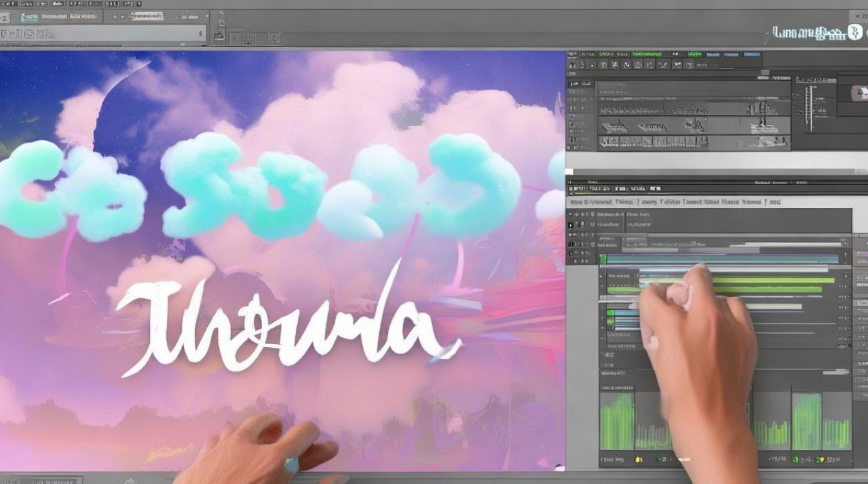Viewport: 868px width, 484px height.
Task: Toggle the small green box on lower-left track header
Action: tap(610, 313)
